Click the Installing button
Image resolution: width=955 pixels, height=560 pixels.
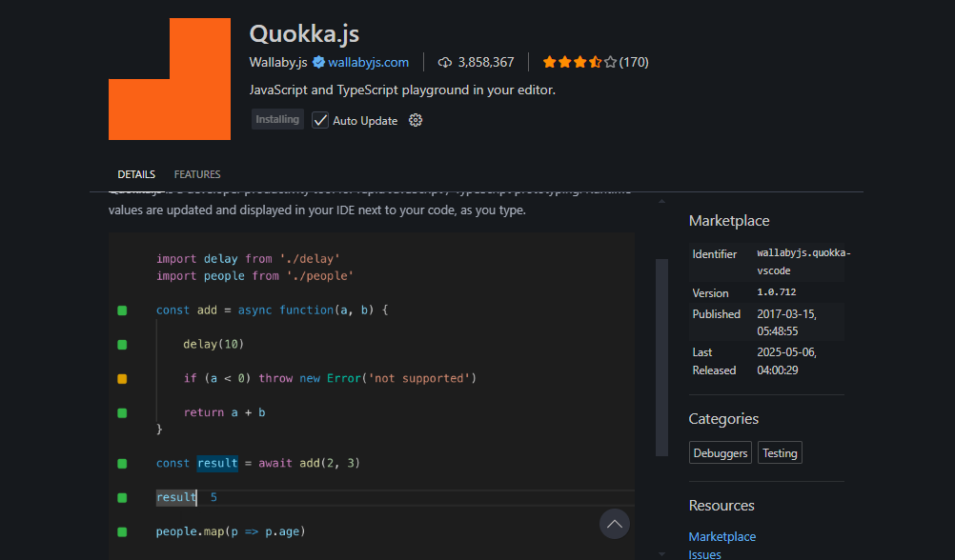pyautogui.click(x=277, y=119)
